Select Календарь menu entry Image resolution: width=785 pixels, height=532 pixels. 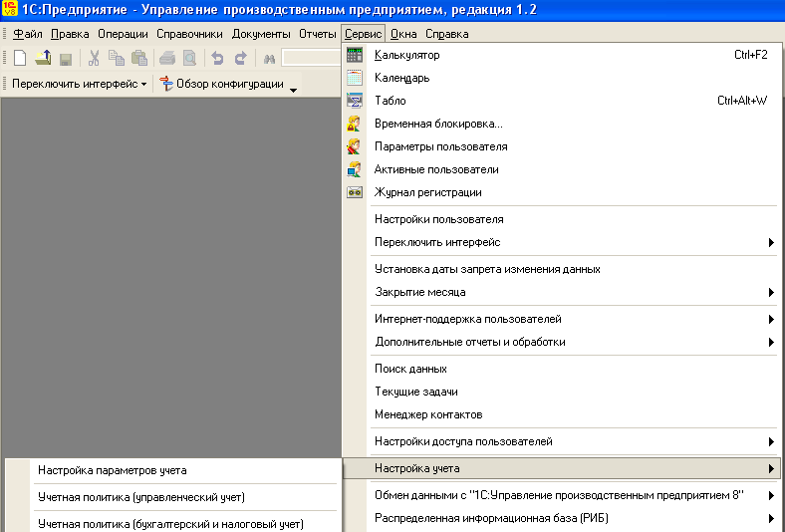(561, 78)
